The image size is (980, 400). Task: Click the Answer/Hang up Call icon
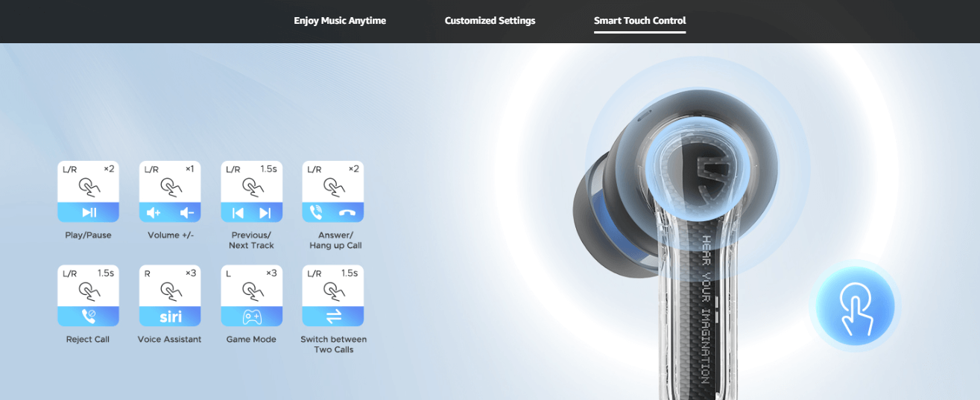click(x=332, y=191)
